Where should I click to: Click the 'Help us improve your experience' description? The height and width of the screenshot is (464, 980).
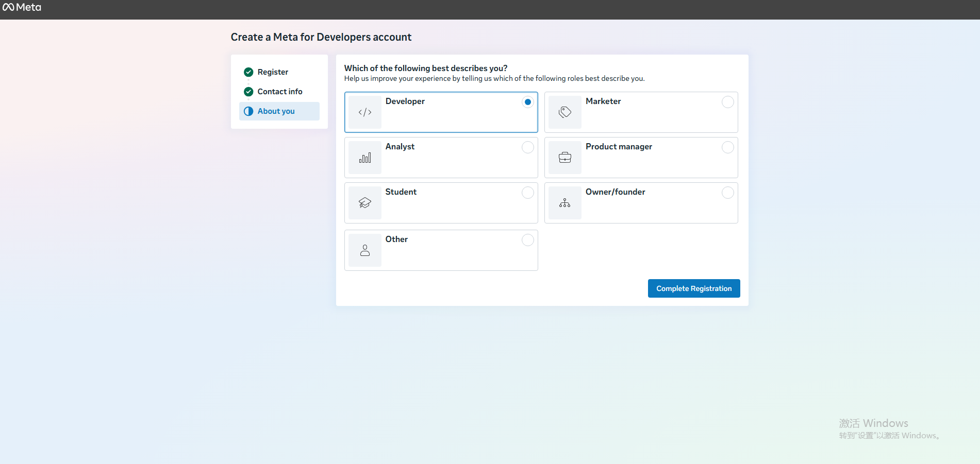point(494,78)
